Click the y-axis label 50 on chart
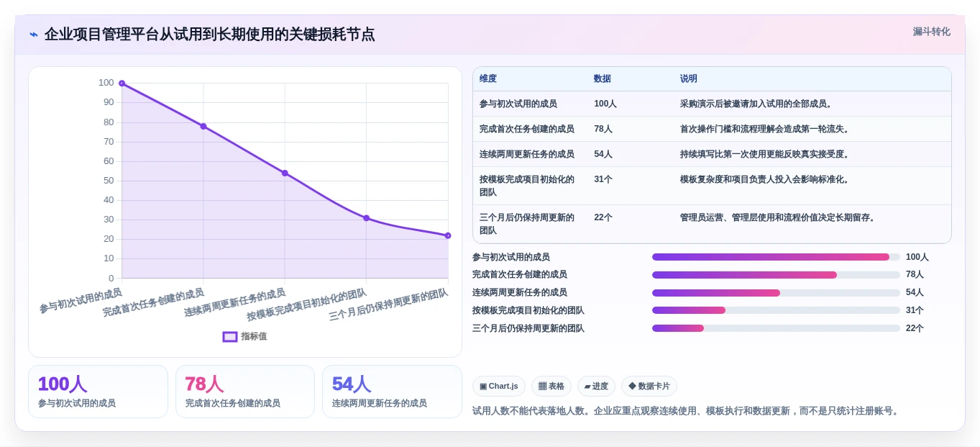 pyautogui.click(x=109, y=181)
